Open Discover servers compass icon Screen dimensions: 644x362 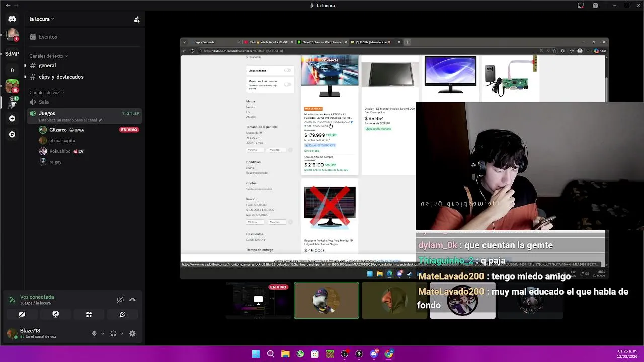[12, 134]
